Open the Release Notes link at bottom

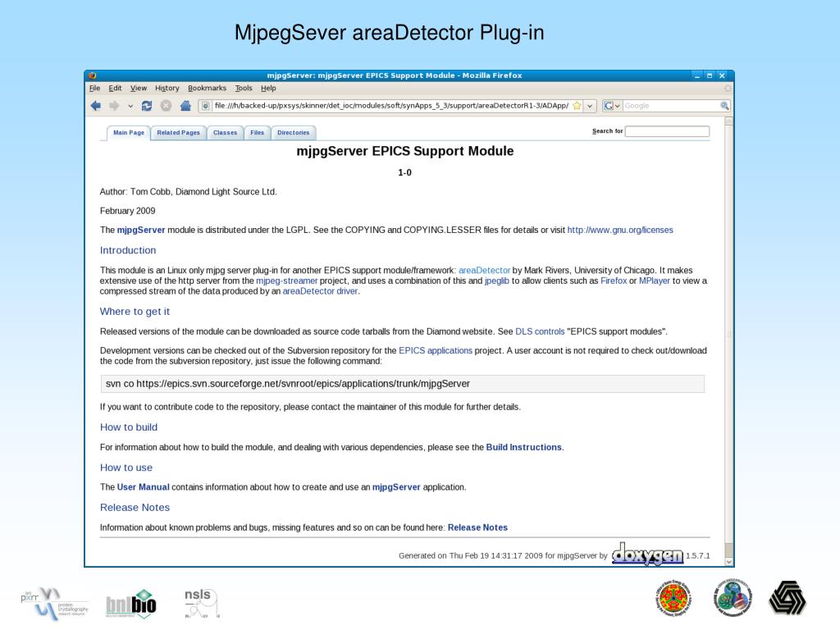coord(477,527)
